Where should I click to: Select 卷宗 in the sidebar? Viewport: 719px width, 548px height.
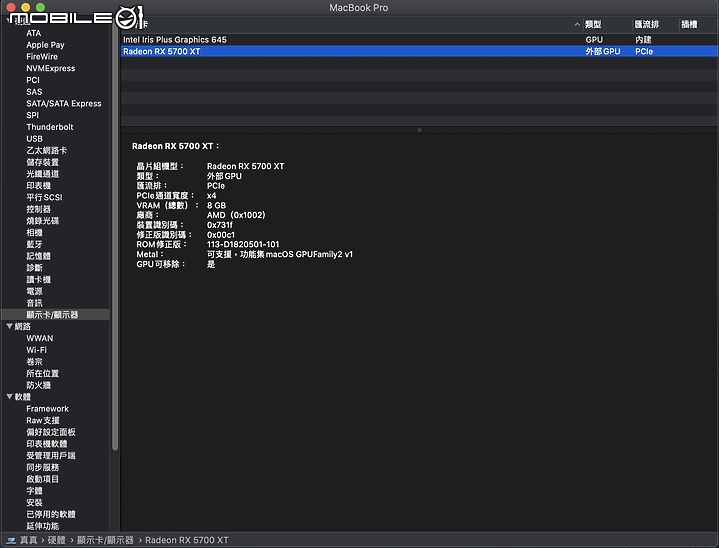pos(34,362)
